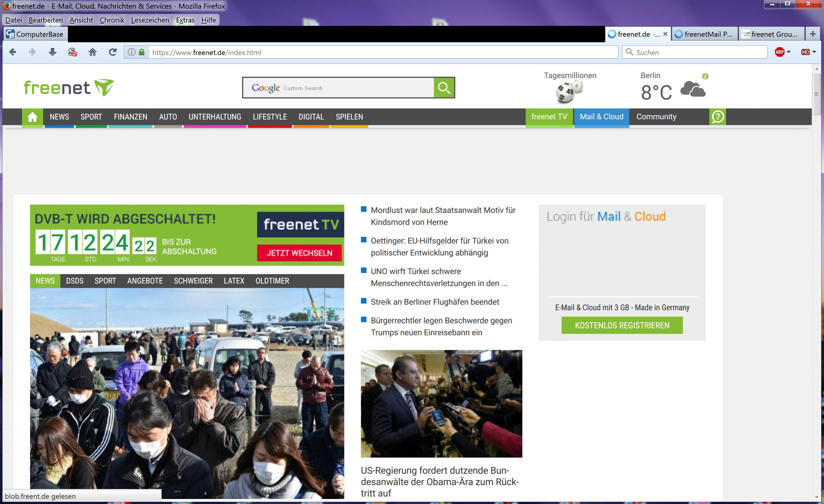Image resolution: width=824 pixels, height=504 pixels.
Task: Select the LATEX content tab
Action: tap(234, 281)
